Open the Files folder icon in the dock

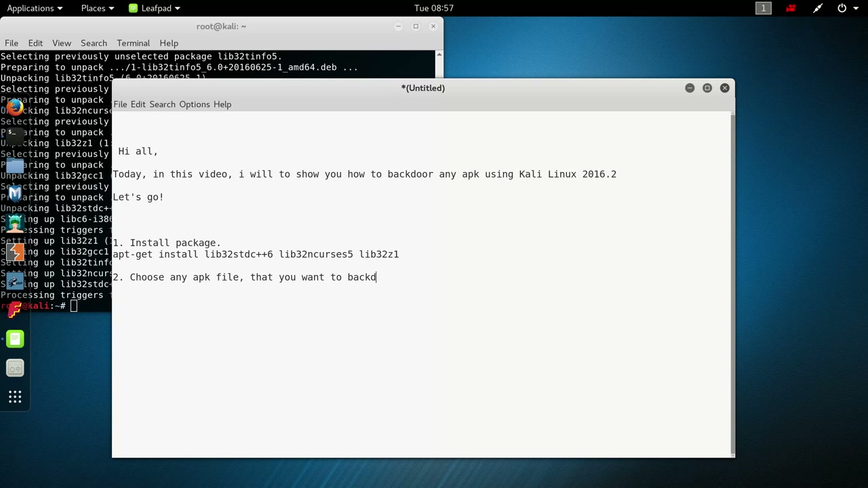15,165
